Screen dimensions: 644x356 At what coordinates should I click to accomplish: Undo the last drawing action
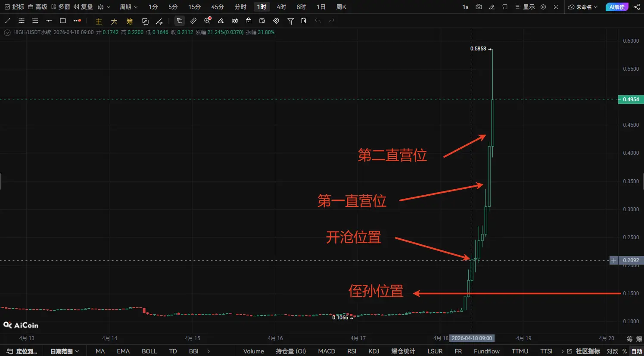pos(317,21)
